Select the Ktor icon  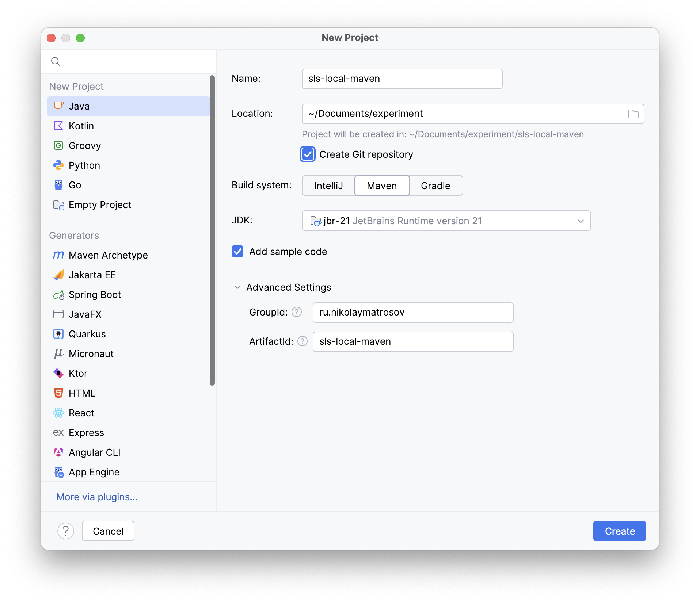click(58, 373)
